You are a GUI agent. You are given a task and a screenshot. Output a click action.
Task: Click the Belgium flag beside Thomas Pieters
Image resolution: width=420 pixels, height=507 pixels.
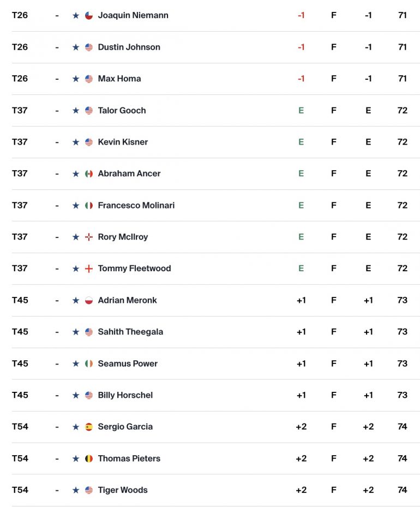coord(89,458)
